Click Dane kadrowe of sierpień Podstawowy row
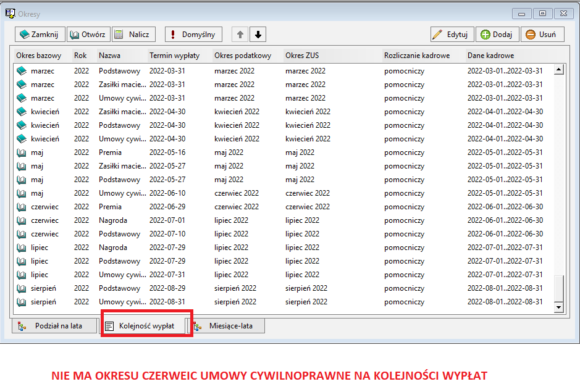The height and width of the screenshot is (392, 580). [x=505, y=288]
